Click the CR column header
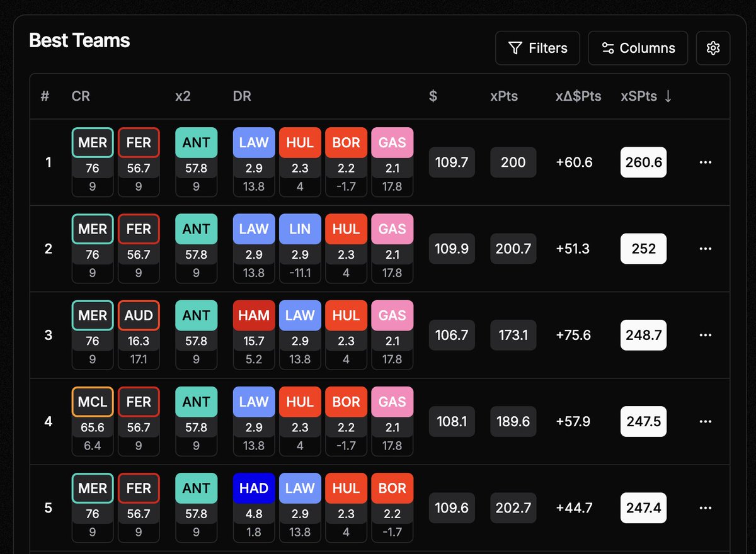Viewport: 756px width, 554px height. [81, 96]
